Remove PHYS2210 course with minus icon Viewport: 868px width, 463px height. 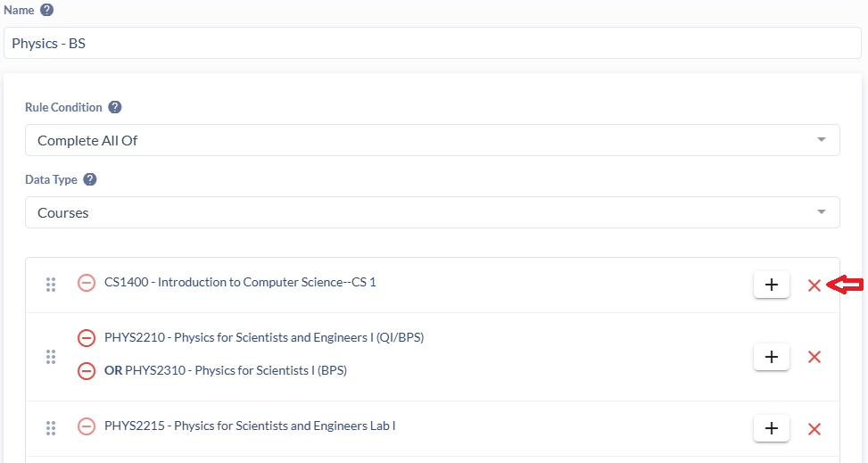point(87,338)
